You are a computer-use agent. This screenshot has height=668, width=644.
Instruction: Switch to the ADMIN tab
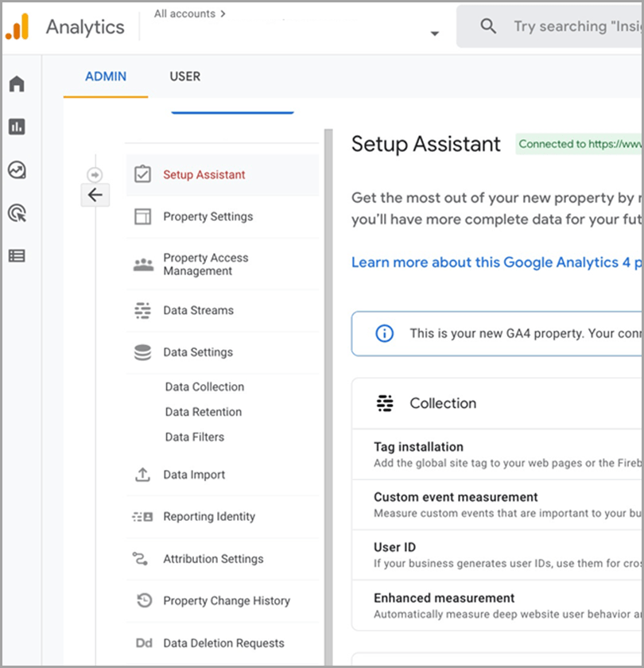[106, 76]
